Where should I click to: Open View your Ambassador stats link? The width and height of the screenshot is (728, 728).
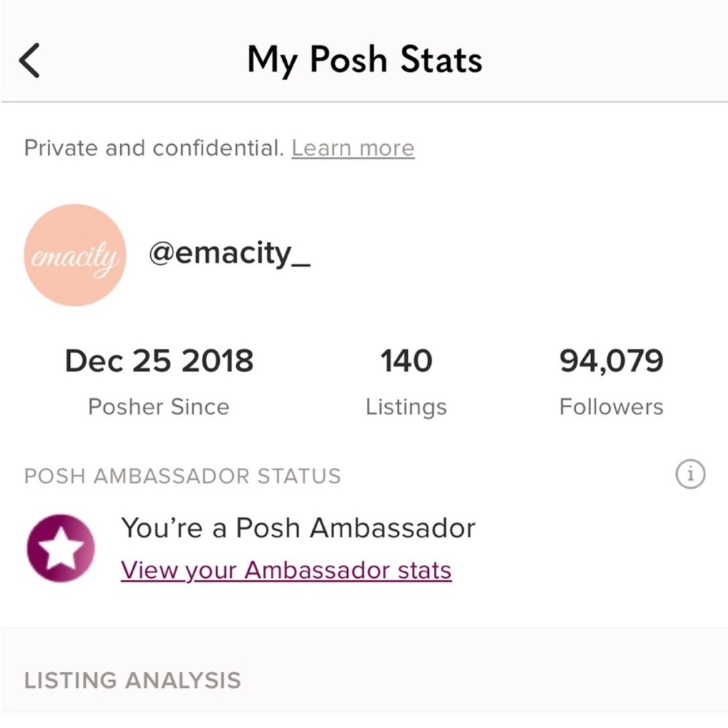point(286,570)
